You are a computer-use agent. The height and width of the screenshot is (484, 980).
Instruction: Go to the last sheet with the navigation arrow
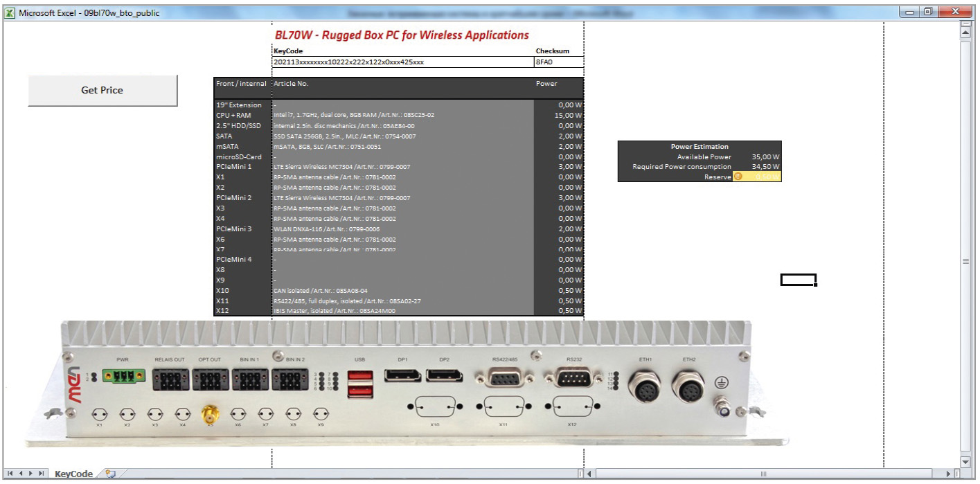42,474
